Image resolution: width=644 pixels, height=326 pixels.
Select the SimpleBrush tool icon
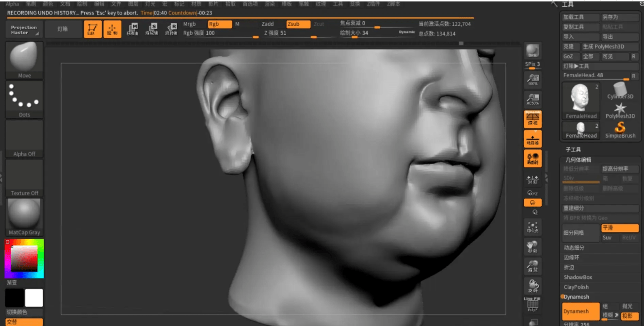coord(619,127)
